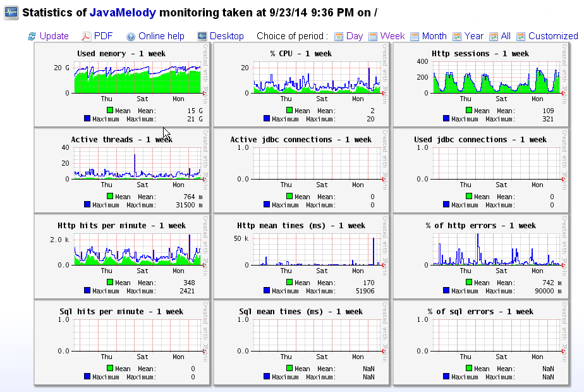The height and width of the screenshot is (392, 584).
Task: Click the JavaMelody monitor logo icon
Action: [11, 12]
